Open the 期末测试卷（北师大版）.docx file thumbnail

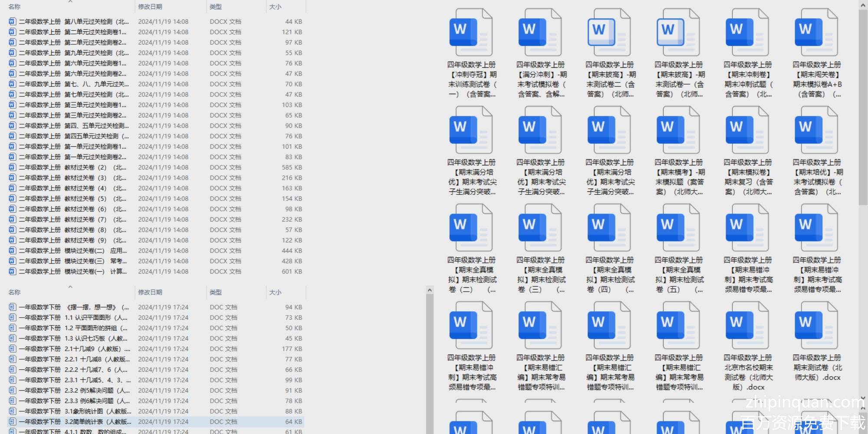tap(816, 326)
